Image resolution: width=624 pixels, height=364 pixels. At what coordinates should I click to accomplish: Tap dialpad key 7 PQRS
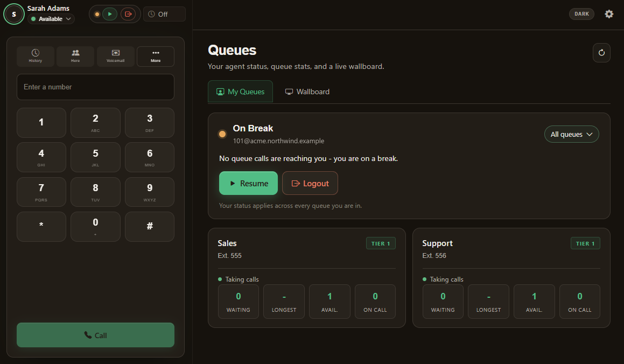(x=41, y=192)
